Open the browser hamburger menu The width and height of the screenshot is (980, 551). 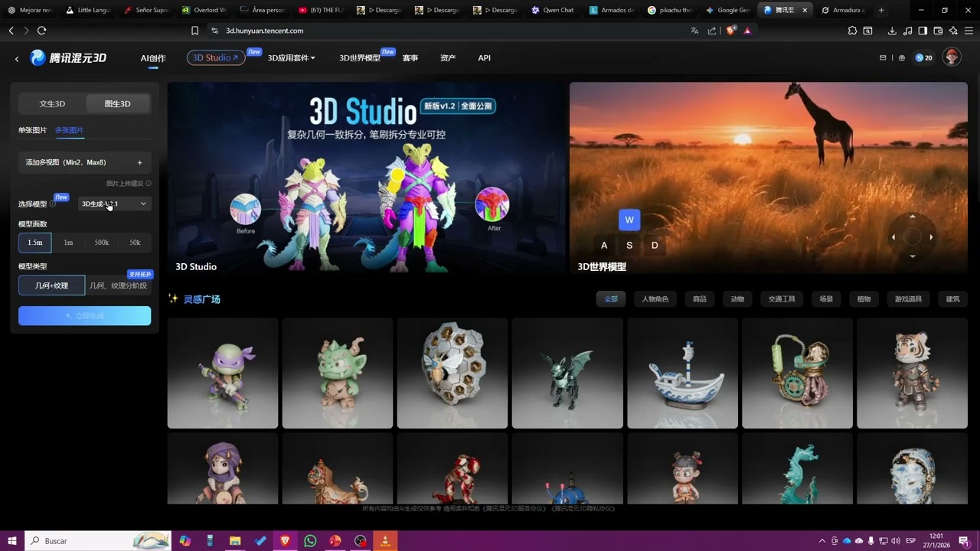tap(969, 31)
